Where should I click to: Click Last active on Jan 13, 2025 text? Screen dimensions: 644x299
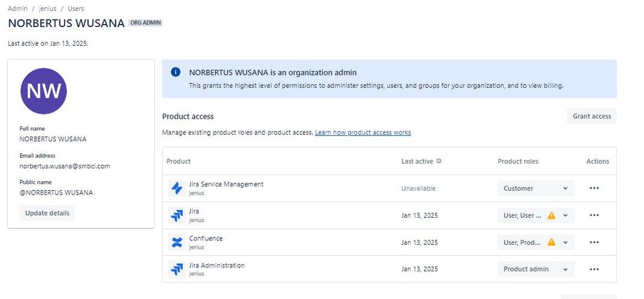point(48,43)
